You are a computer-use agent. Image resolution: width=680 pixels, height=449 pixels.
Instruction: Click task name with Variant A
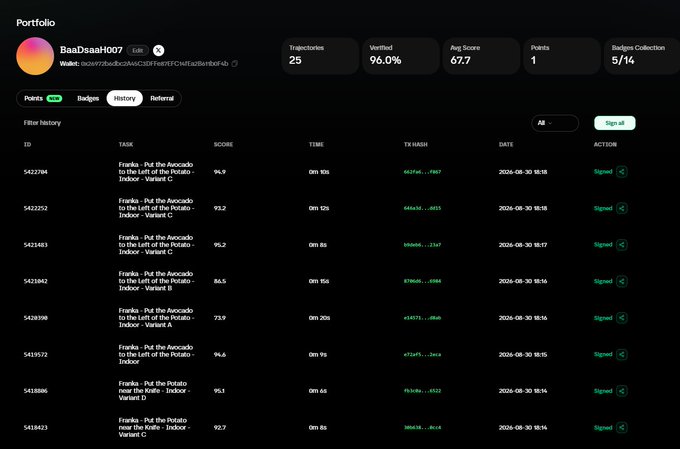pos(156,318)
